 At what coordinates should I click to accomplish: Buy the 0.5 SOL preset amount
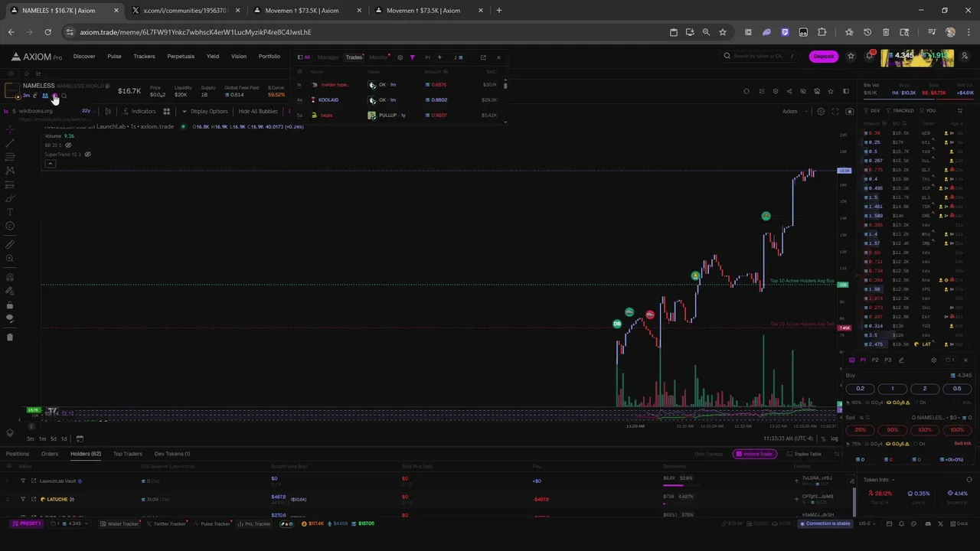(957, 389)
